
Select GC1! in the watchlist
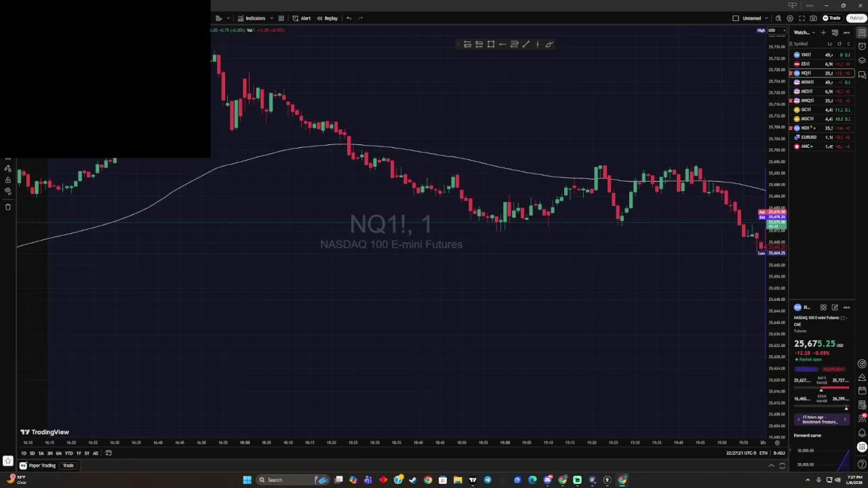(x=821, y=109)
